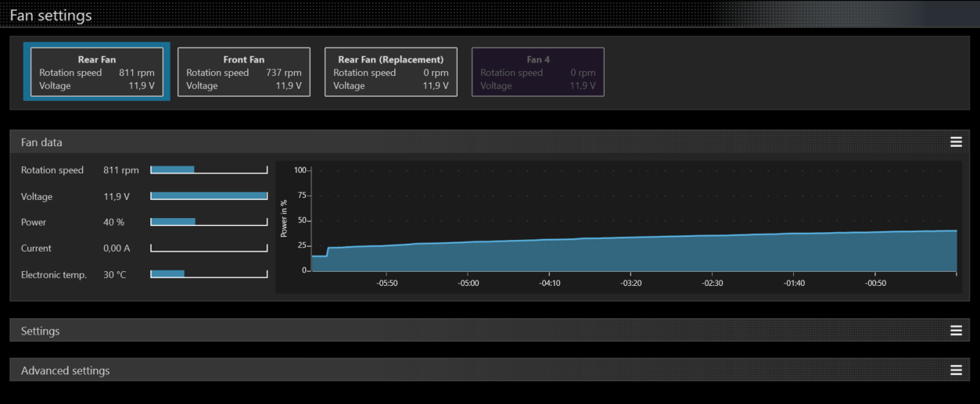Open the Settings panel hamburger menu
Viewport: 980px width, 404px height.
pyautogui.click(x=956, y=331)
